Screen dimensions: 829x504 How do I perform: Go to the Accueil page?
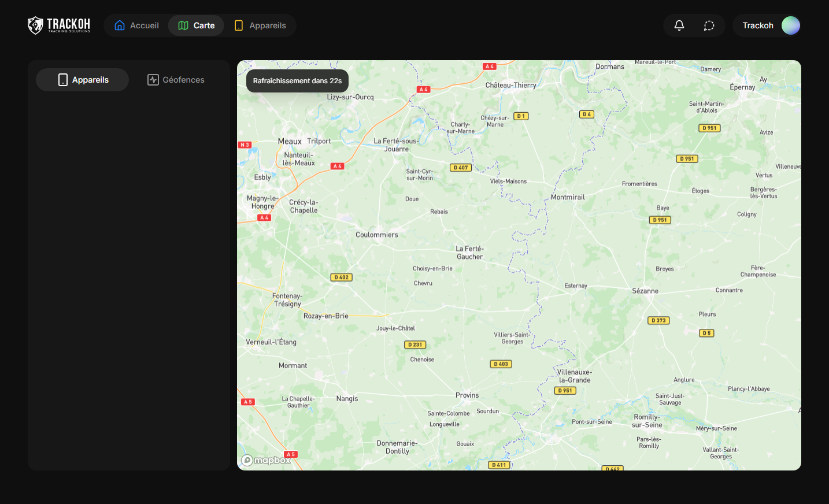point(136,25)
